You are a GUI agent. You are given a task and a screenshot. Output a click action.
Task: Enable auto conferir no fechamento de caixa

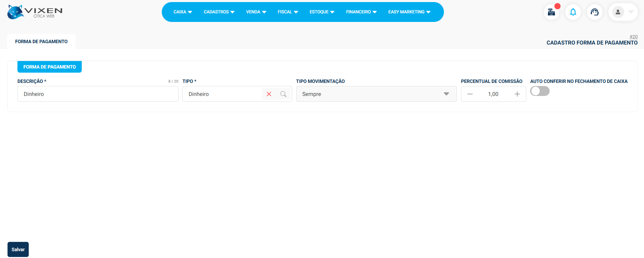[x=540, y=91]
